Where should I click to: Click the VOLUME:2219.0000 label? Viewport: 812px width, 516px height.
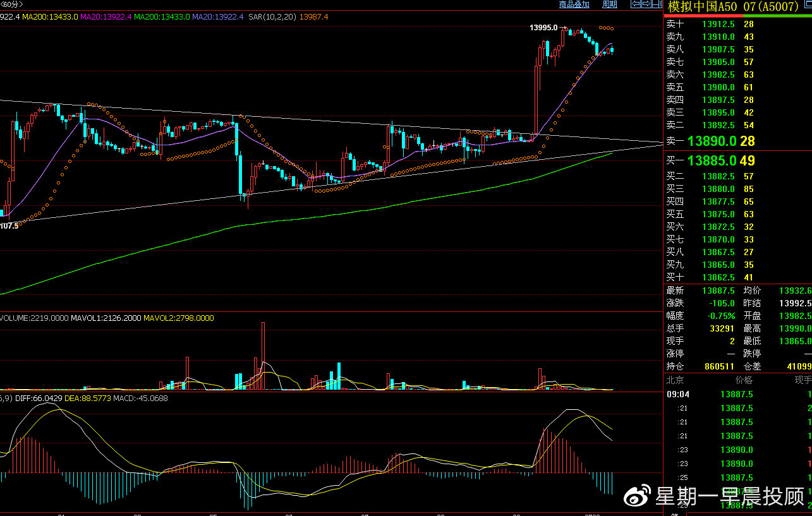click(x=34, y=318)
